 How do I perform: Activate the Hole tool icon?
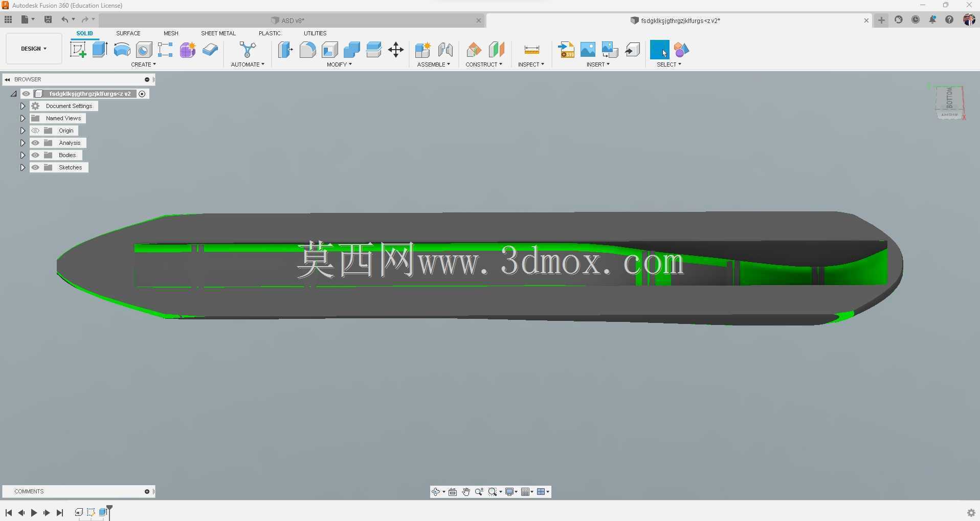click(144, 50)
